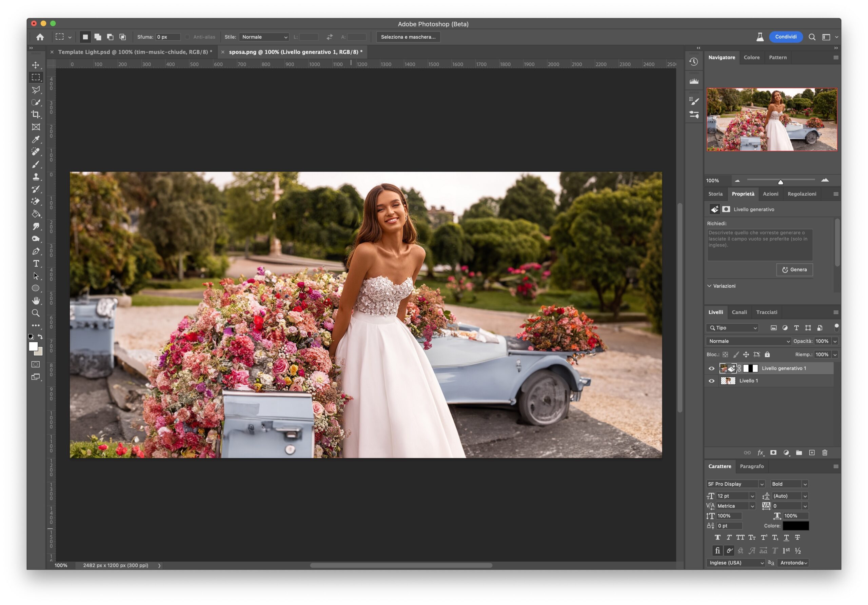
Task: Collapse the Variazioni section
Action: coord(710,286)
